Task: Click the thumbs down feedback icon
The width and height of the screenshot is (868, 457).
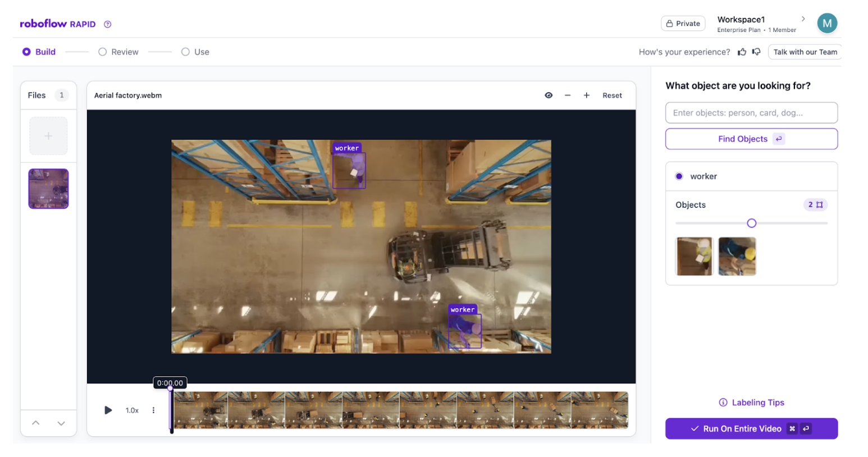Action: 756,52
